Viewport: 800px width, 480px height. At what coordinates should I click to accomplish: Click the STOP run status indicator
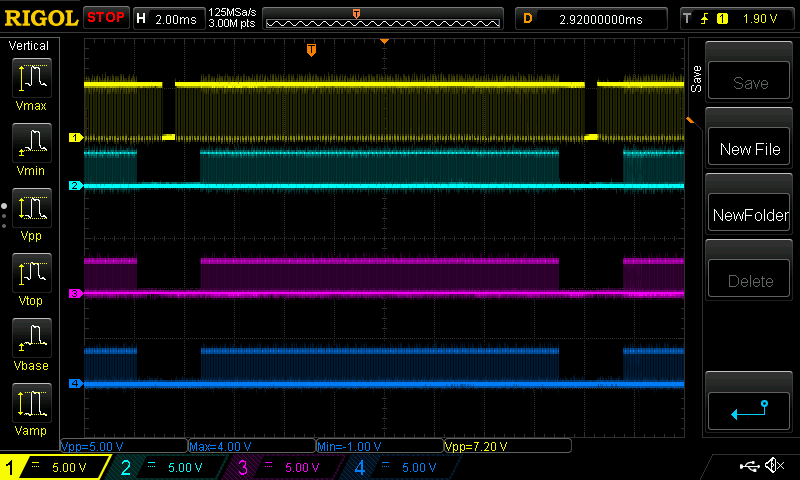point(106,17)
